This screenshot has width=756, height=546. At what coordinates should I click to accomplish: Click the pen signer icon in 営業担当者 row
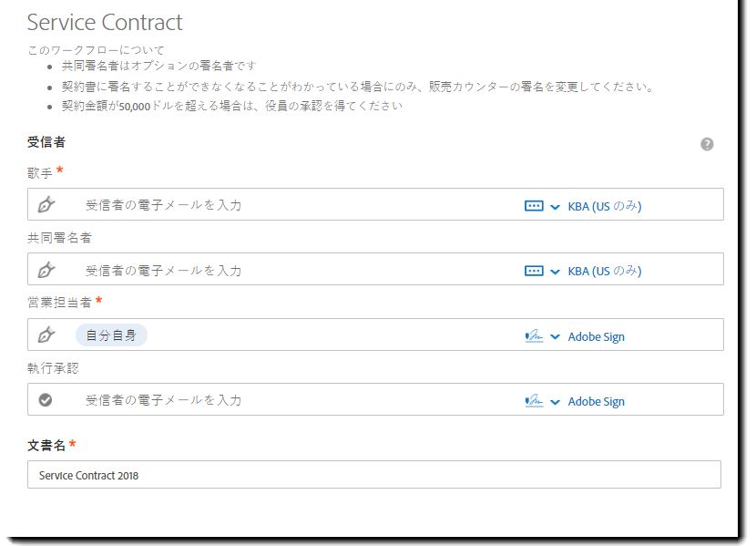[x=46, y=335]
